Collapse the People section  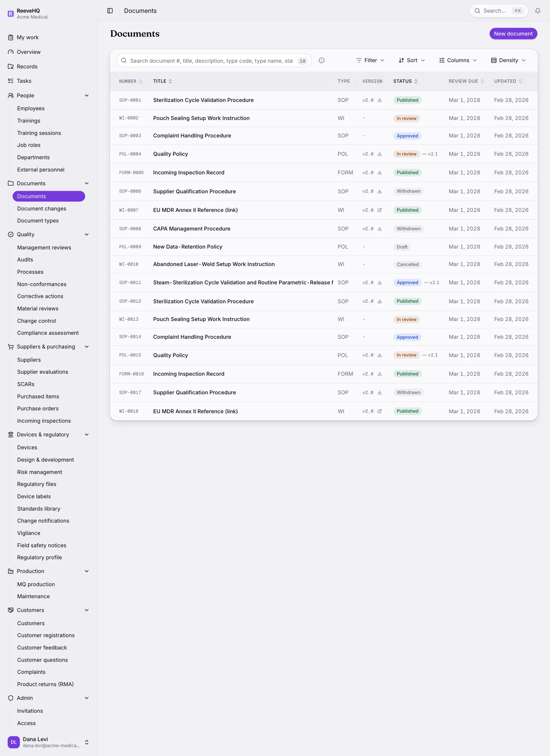87,96
